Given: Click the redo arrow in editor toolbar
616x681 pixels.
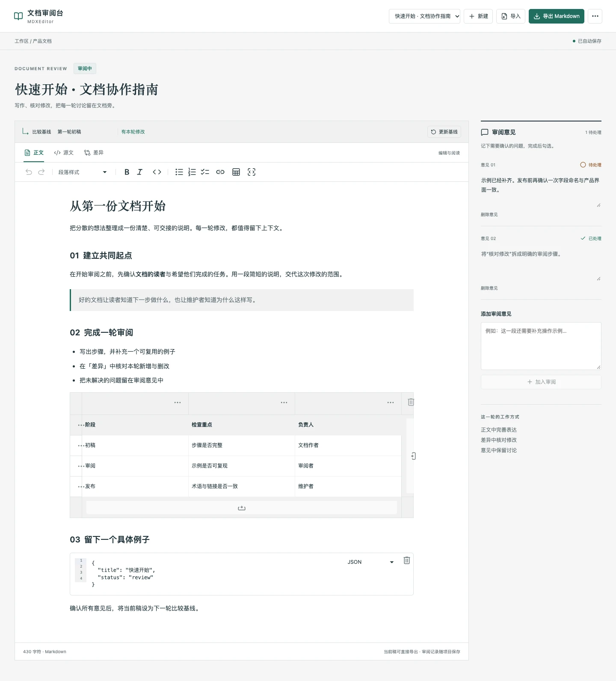Looking at the screenshot, I should point(41,172).
